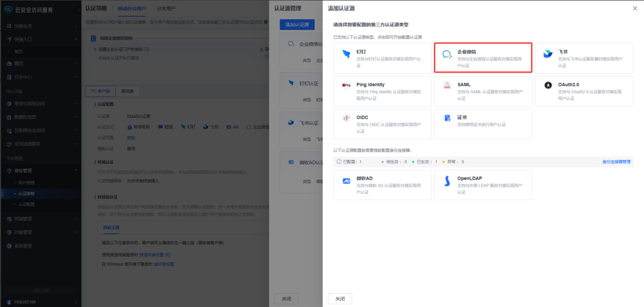The height and width of the screenshot is (307, 644).
Task: Click the 已生效: 1 status text
Action: (x=426, y=162)
